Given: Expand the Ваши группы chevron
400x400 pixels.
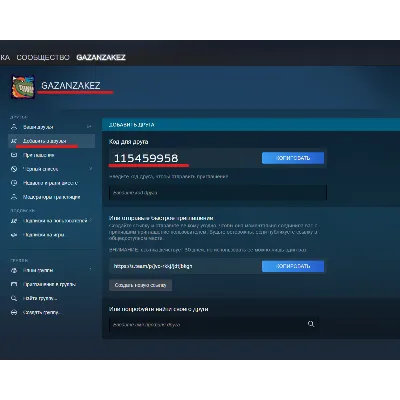Looking at the screenshot, I should pyautogui.click(x=90, y=270).
